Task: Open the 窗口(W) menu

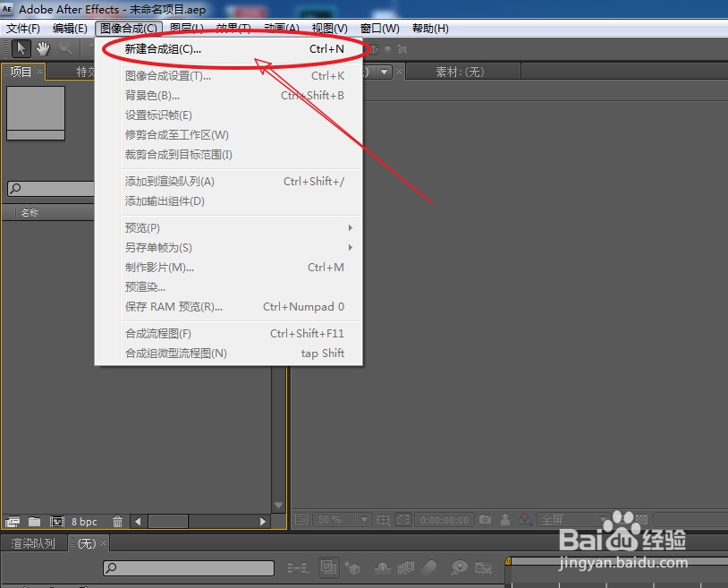Action: [380, 29]
